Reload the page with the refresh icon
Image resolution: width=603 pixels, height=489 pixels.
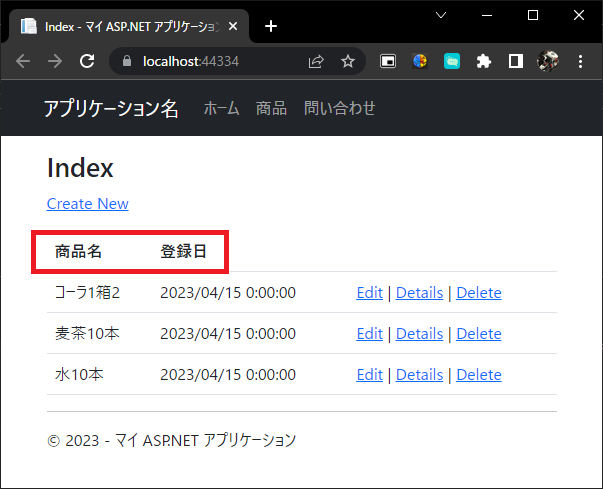click(x=87, y=61)
